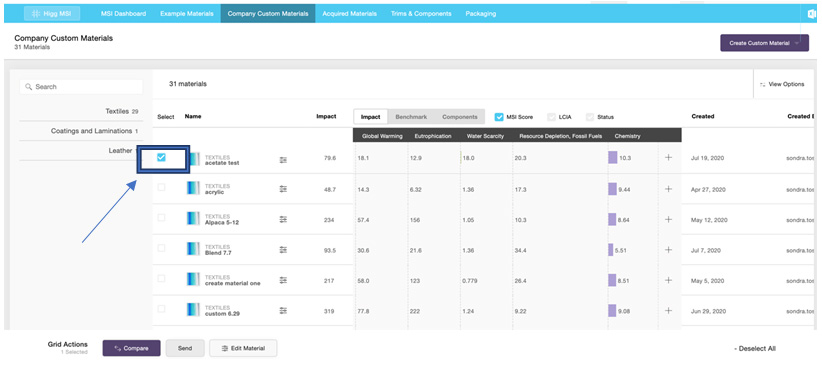Click the acrylic material thumbnail

pyautogui.click(x=194, y=189)
